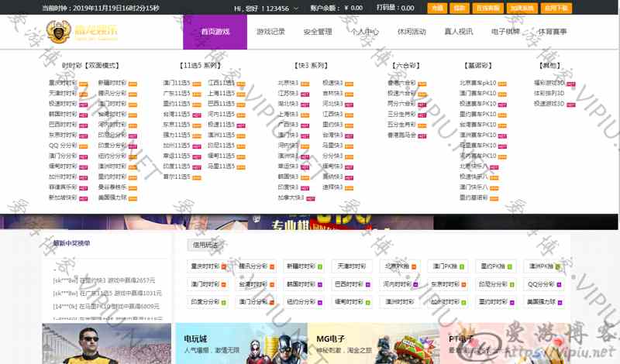Click the 打码量 : 0.00 text

[395, 8]
